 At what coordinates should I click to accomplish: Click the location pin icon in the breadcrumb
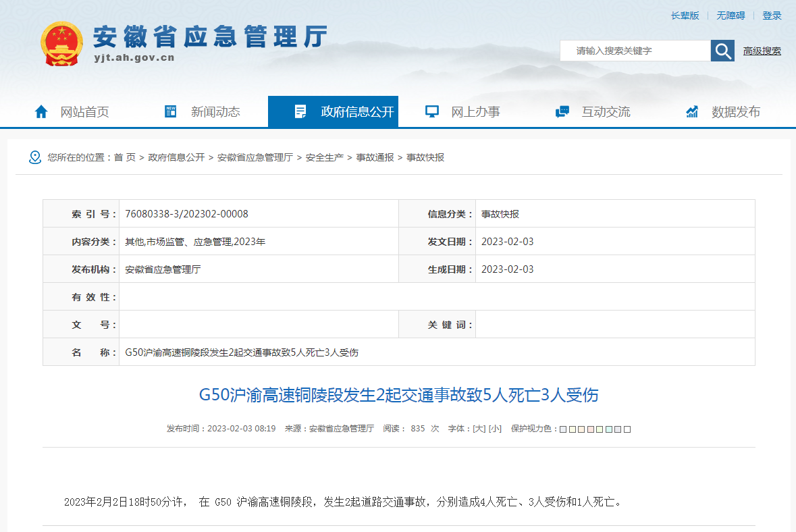[35, 157]
